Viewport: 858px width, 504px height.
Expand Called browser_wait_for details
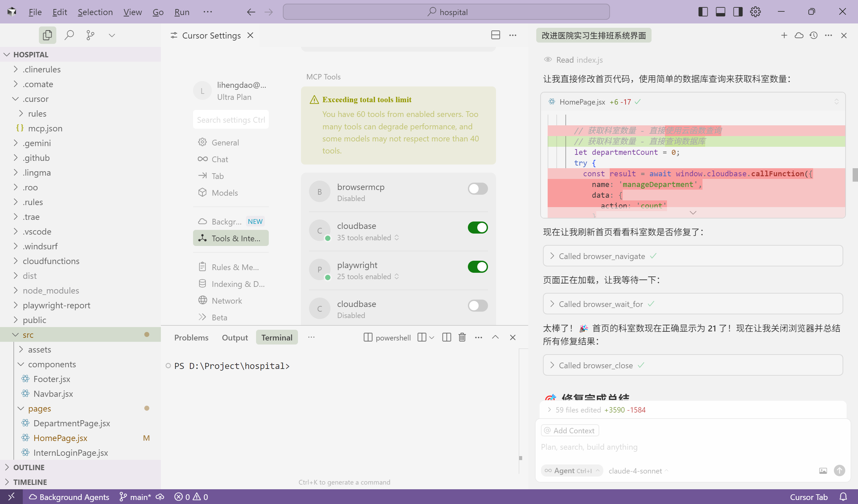click(x=693, y=304)
